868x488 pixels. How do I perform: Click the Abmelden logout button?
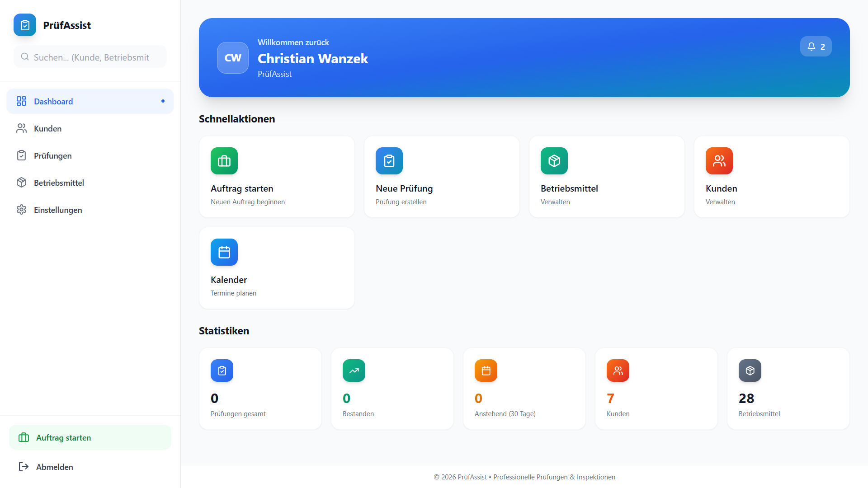pos(55,467)
